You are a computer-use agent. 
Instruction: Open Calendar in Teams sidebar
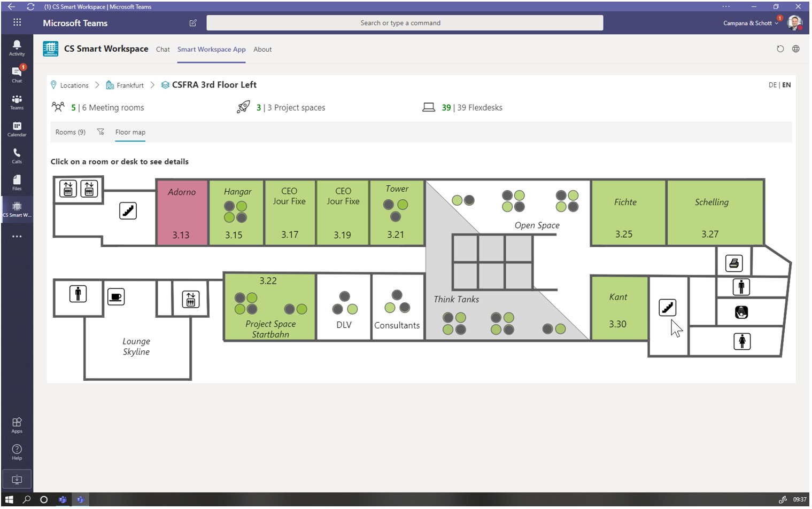tap(17, 129)
